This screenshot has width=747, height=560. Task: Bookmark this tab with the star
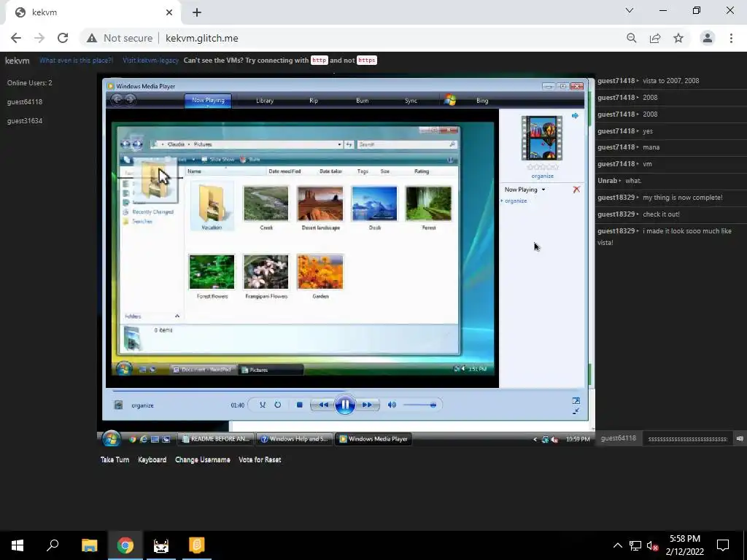click(678, 38)
